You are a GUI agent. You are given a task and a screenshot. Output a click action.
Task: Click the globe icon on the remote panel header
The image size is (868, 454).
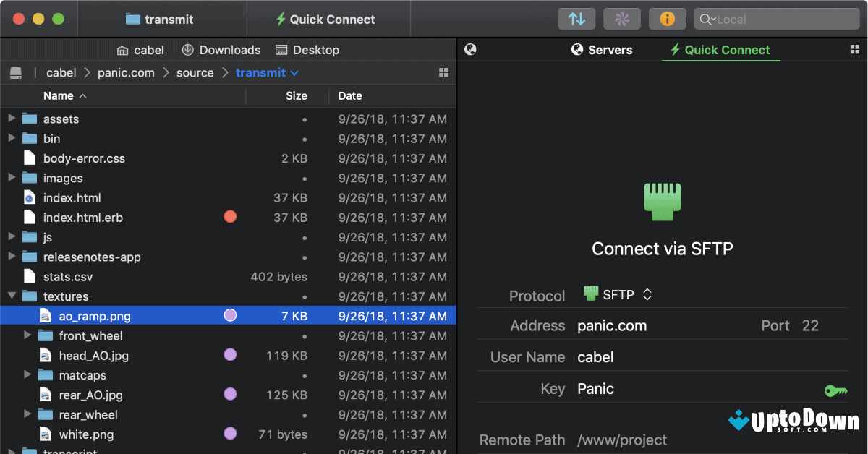[471, 49]
